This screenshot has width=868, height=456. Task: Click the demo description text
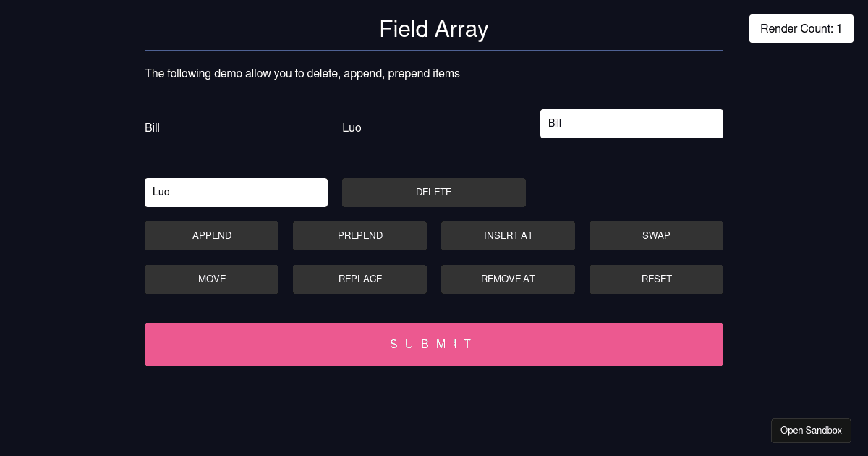[x=302, y=73]
